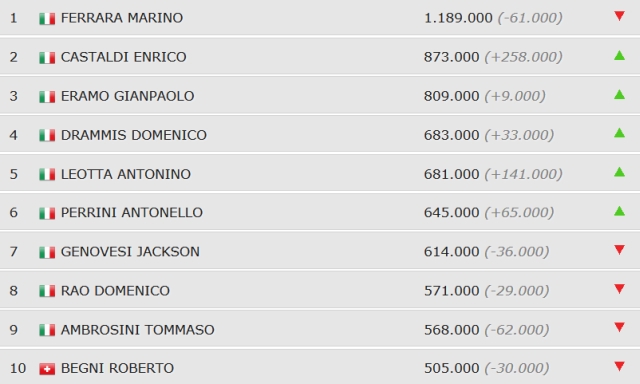Select player AMBROSINI TOMMASO
Image resolution: width=640 pixels, height=384 pixels.
pos(138,330)
